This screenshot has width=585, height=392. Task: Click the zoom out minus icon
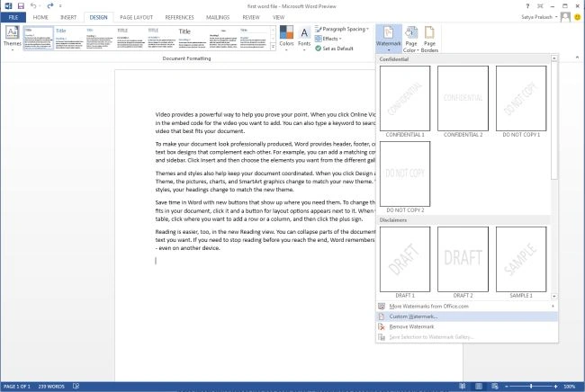pos(507,387)
